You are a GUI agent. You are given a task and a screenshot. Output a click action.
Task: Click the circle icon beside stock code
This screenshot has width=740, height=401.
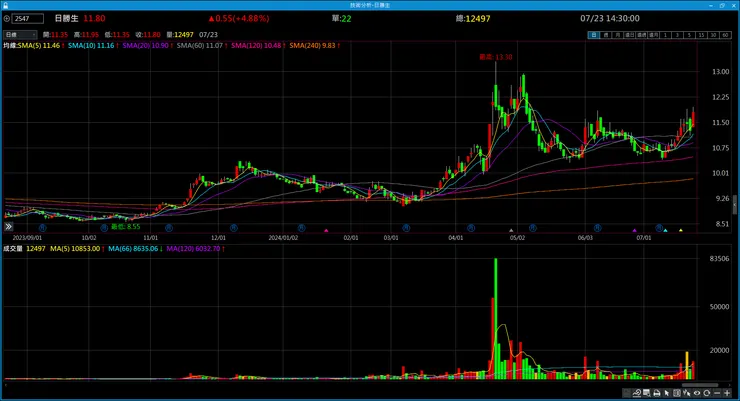7,18
